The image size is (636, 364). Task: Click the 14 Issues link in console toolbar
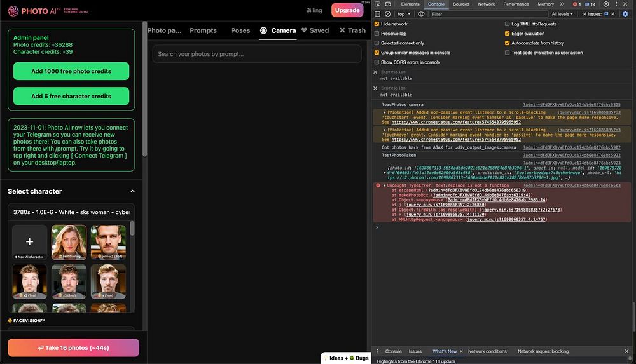click(x=598, y=14)
